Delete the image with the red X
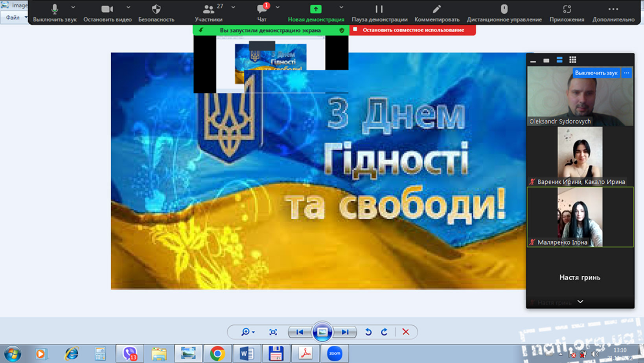 click(406, 332)
